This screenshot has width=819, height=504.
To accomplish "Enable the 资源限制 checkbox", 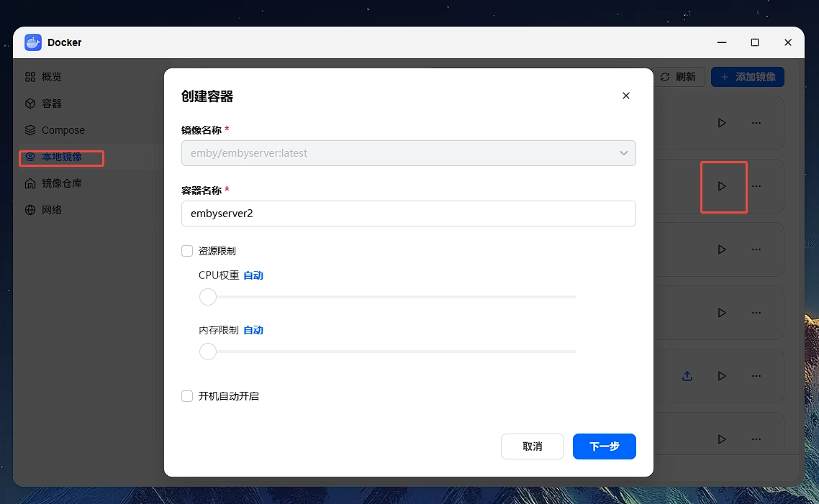I will [187, 251].
